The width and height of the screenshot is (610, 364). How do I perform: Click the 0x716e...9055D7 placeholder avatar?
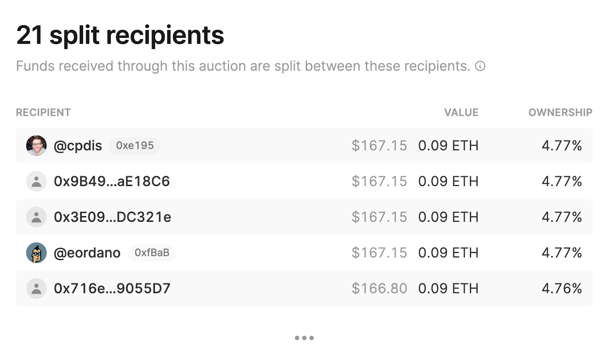point(36,289)
